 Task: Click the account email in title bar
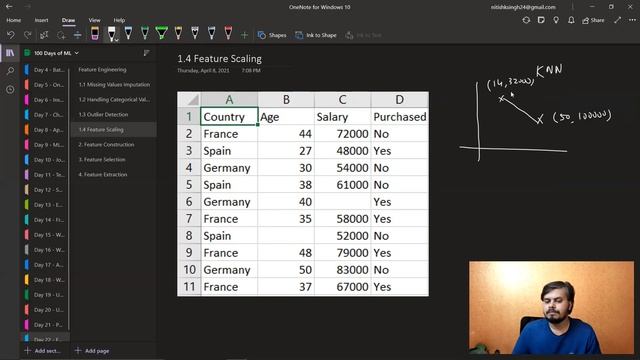coord(523,7)
